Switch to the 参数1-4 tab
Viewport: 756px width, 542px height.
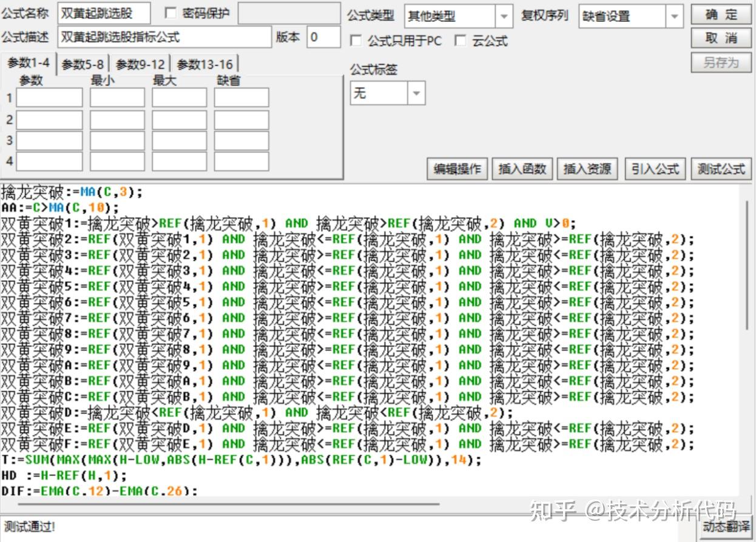coord(29,63)
